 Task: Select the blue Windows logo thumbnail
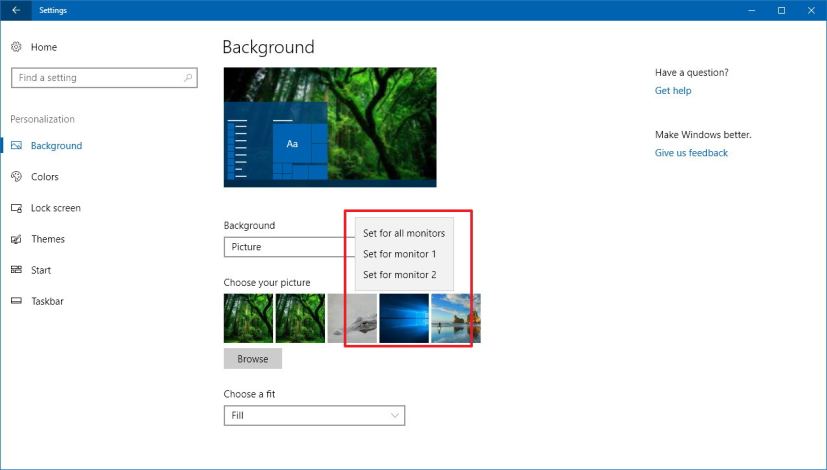[x=404, y=318]
